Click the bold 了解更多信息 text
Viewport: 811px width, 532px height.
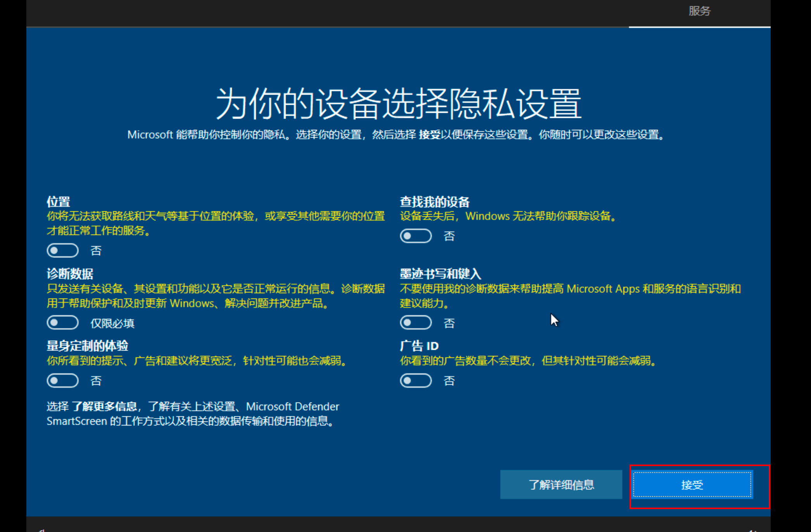104,406
